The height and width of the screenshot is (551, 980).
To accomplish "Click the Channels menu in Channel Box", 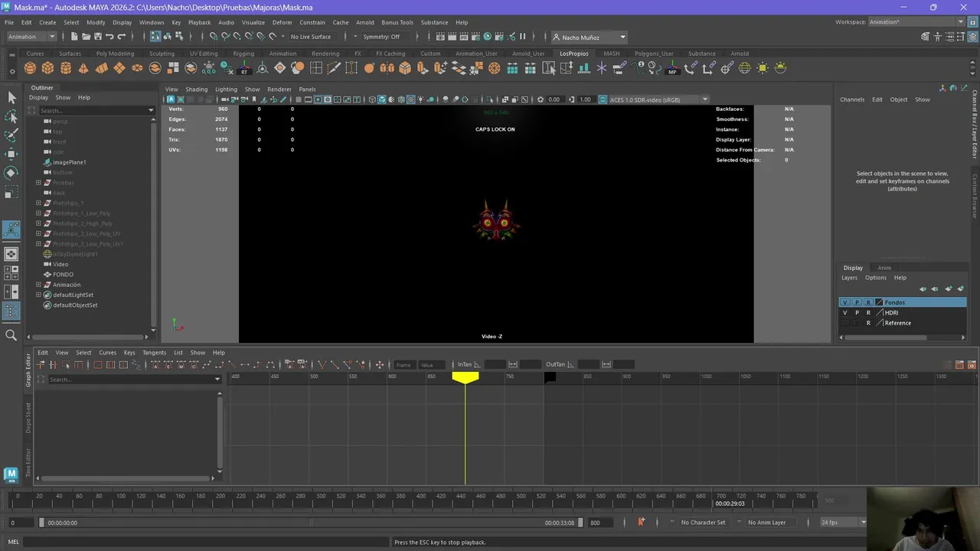I will (852, 99).
